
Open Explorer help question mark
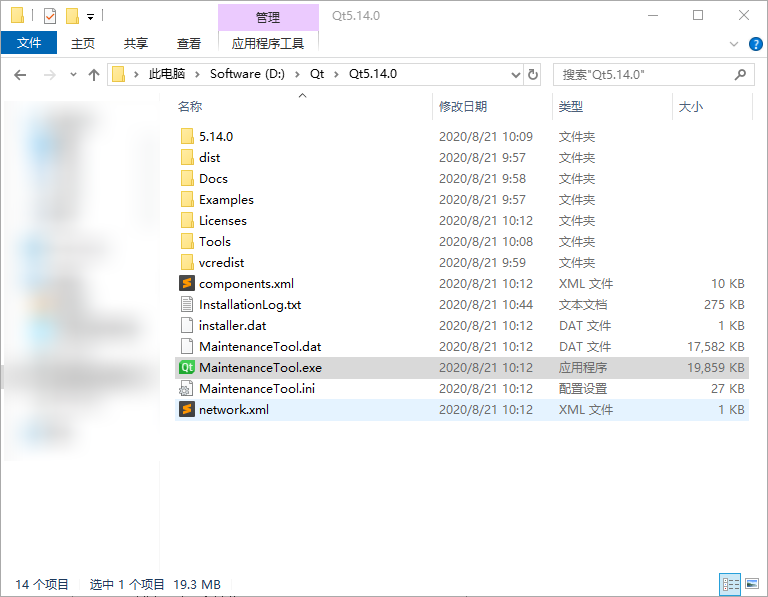(756, 44)
